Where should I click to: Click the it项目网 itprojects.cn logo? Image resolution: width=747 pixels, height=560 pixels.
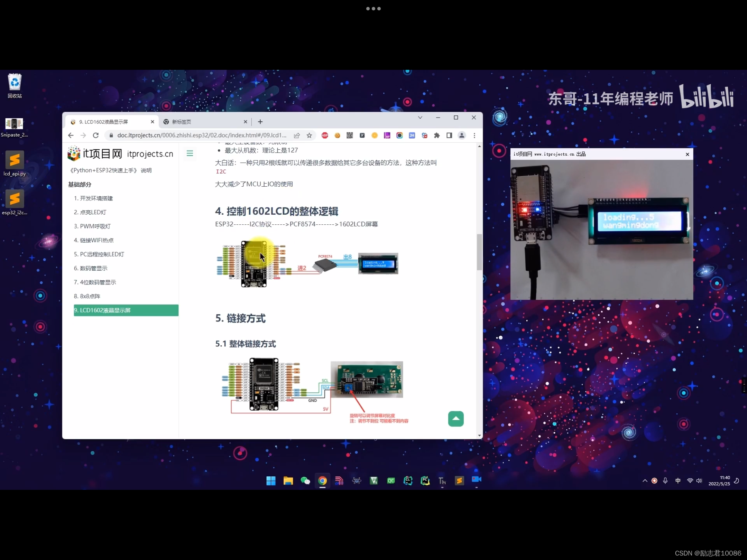[x=120, y=153]
